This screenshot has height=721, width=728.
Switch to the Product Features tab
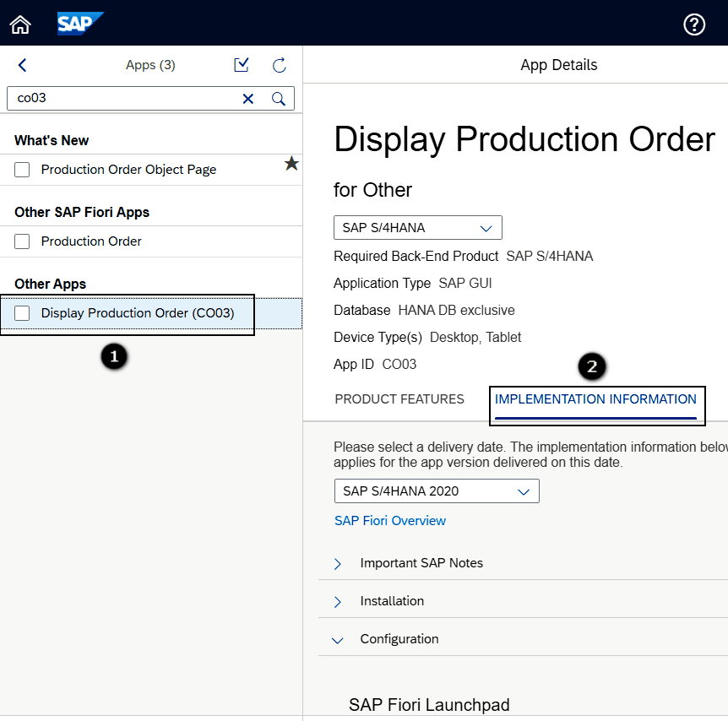(x=399, y=399)
